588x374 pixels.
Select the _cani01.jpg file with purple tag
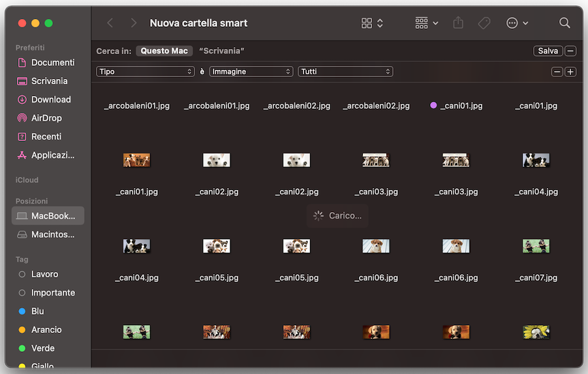click(456, 106)
